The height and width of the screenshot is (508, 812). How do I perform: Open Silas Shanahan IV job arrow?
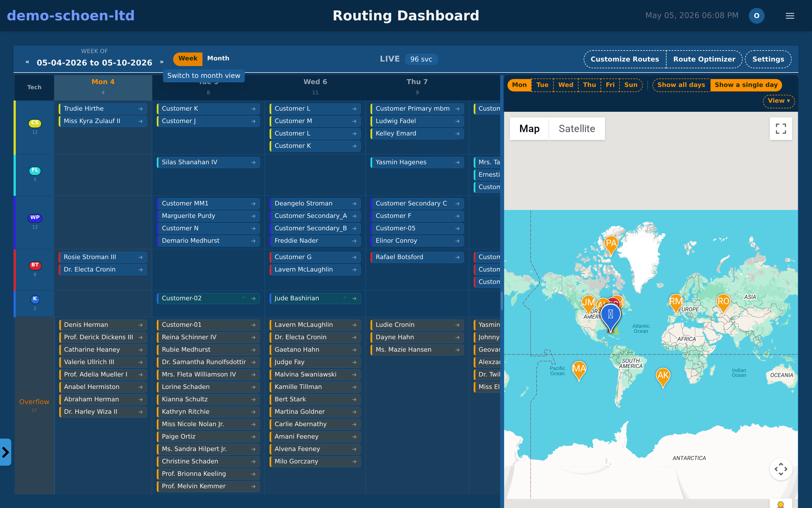tap(253, 163)
